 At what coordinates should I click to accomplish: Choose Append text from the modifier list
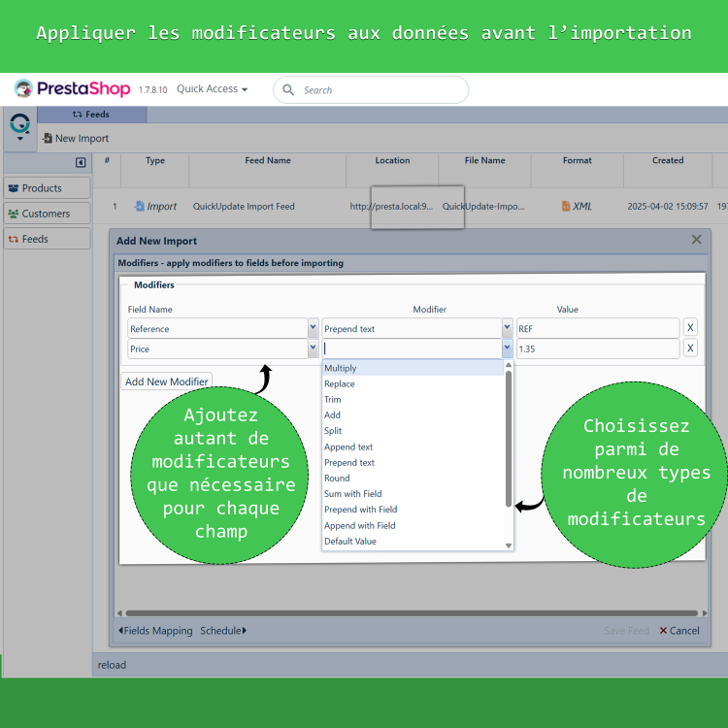(x=413, y=447)
